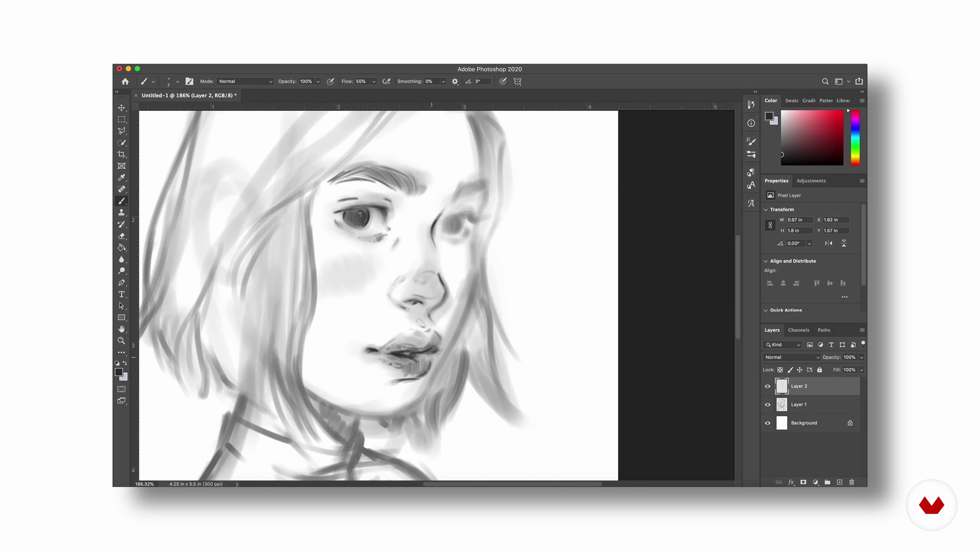Image resolution: width=980 pixels, height=551 pixels.
Task: Toggle pressure for size icon
Action: [503, 81]
